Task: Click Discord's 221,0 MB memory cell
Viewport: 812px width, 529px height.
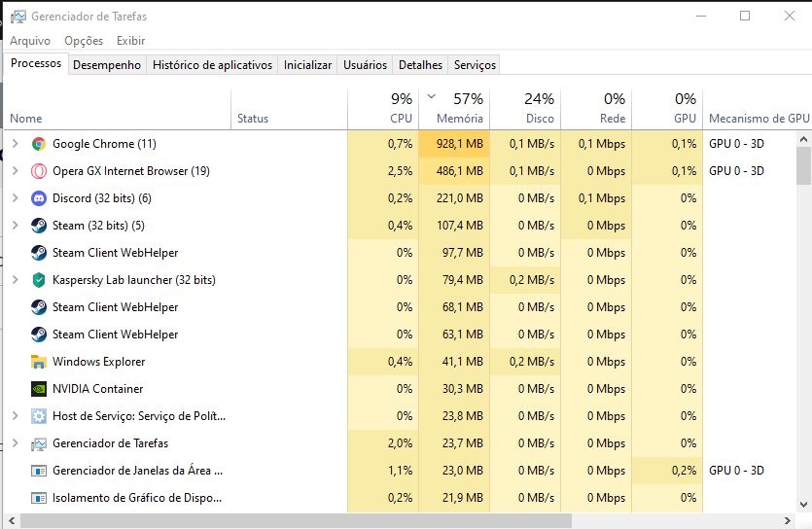Action: [x=454, y=198]
